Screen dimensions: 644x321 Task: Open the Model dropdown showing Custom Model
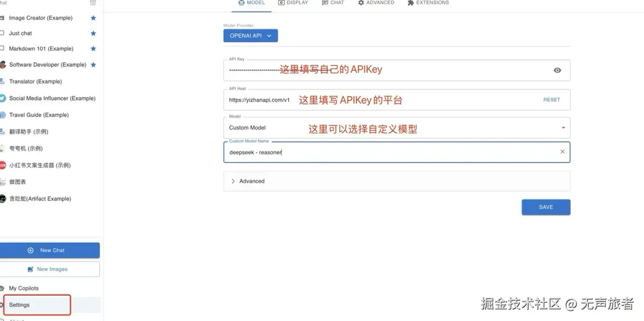pos(397,128)
